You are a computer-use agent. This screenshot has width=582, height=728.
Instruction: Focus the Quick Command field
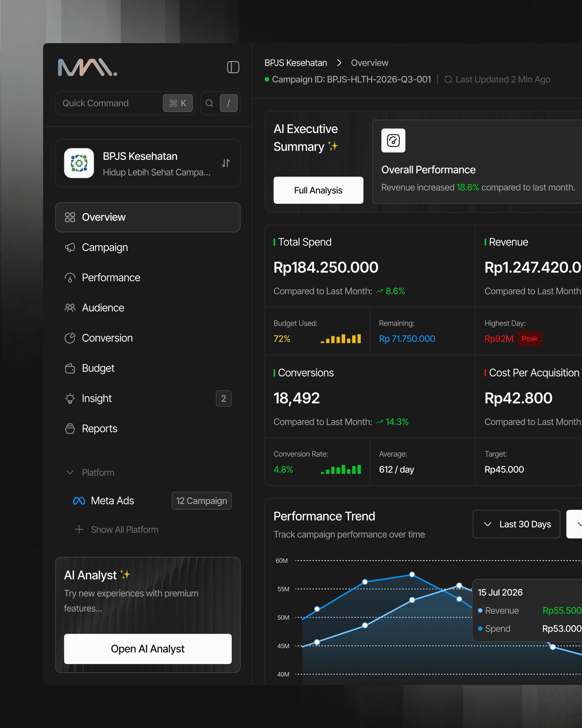(125, 103)
